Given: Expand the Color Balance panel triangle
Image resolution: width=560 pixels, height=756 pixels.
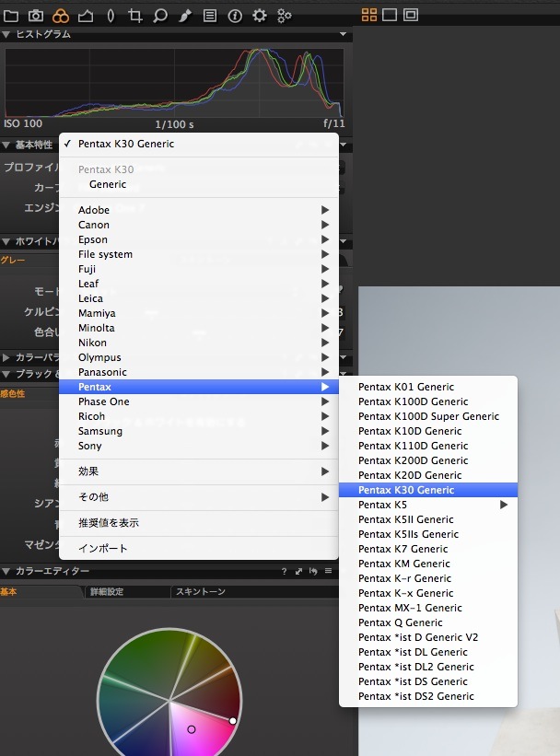Looking at the screenshot, I should [x=6, y=357].
